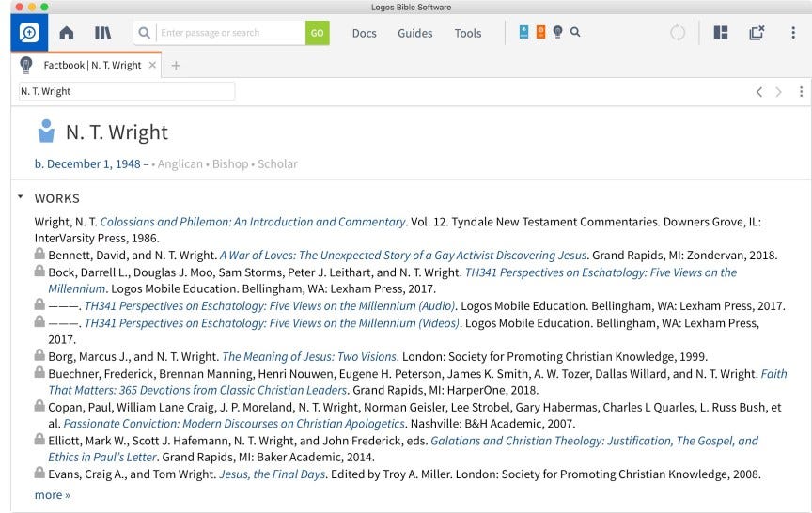This screenshot has width=812, height=513.
Task: Click lock icon beside TH341 Audio entry
Action: [x=39, y=303]
